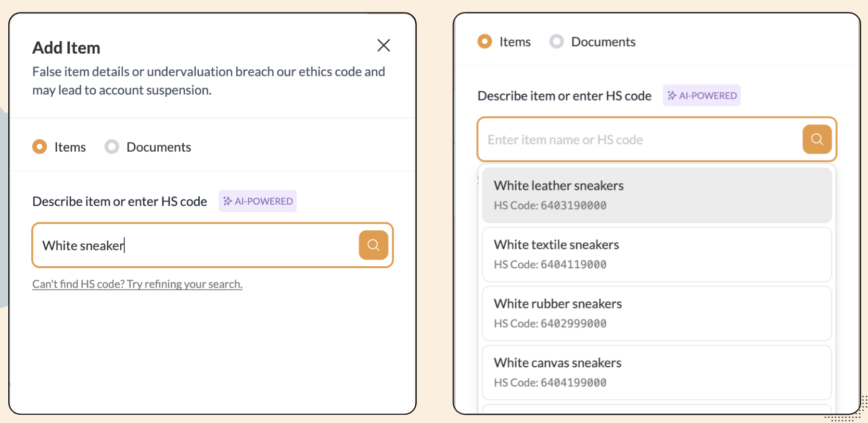Image resolution: width=868 pixels, height=423 pixels.
Task: Click AI-POWERED badge in Add Item dialog
Action: click(x=258, y=201)
